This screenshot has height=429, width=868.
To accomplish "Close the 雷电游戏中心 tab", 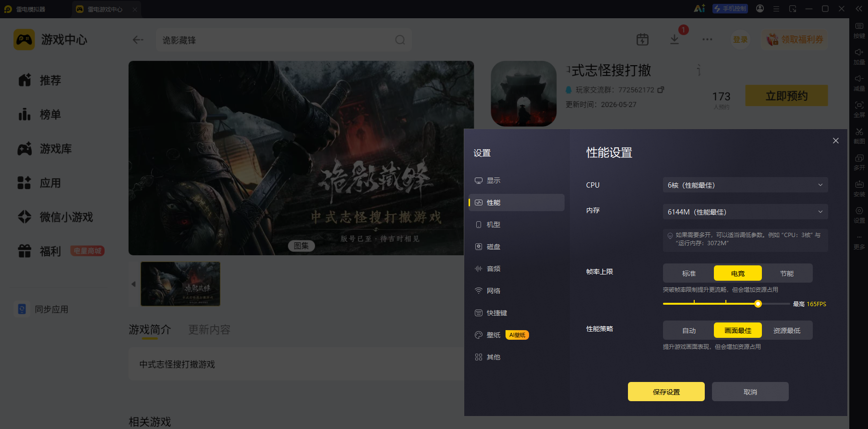I will pyautogui.click(x=135, y=9).
